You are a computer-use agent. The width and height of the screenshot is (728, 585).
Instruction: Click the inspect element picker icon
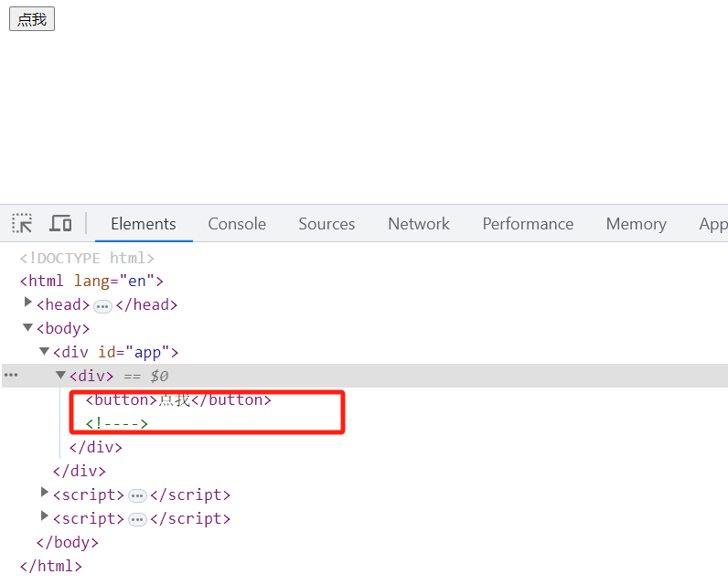[x=22, y=224]
